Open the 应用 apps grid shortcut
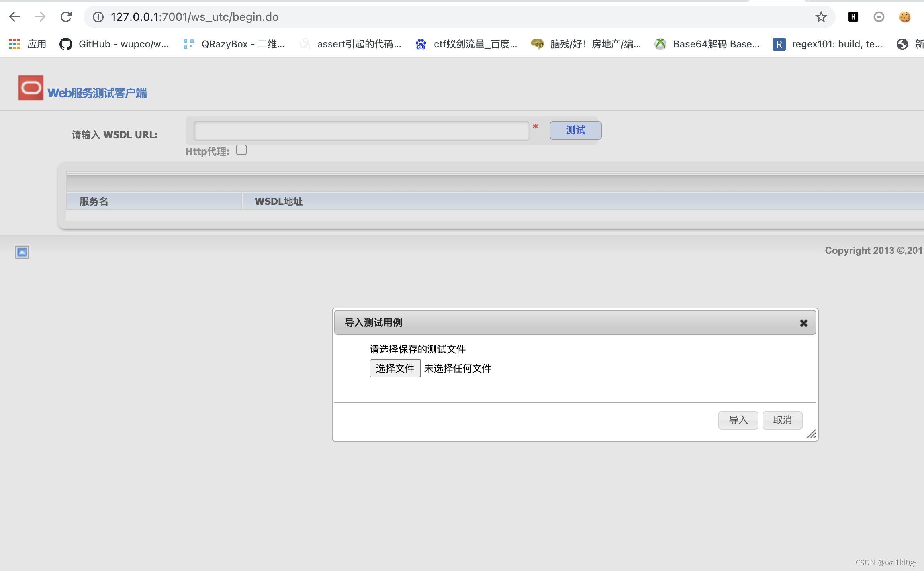The width and height of the screenshot is (924, 571). pos(27,44)
